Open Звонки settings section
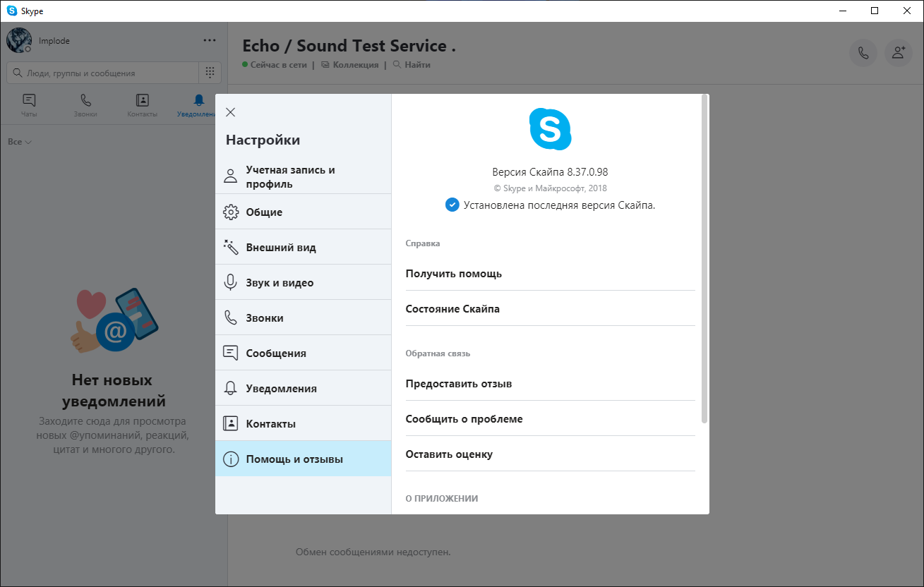The height and width of the screenshot is (587, 924). click(303, 317)
